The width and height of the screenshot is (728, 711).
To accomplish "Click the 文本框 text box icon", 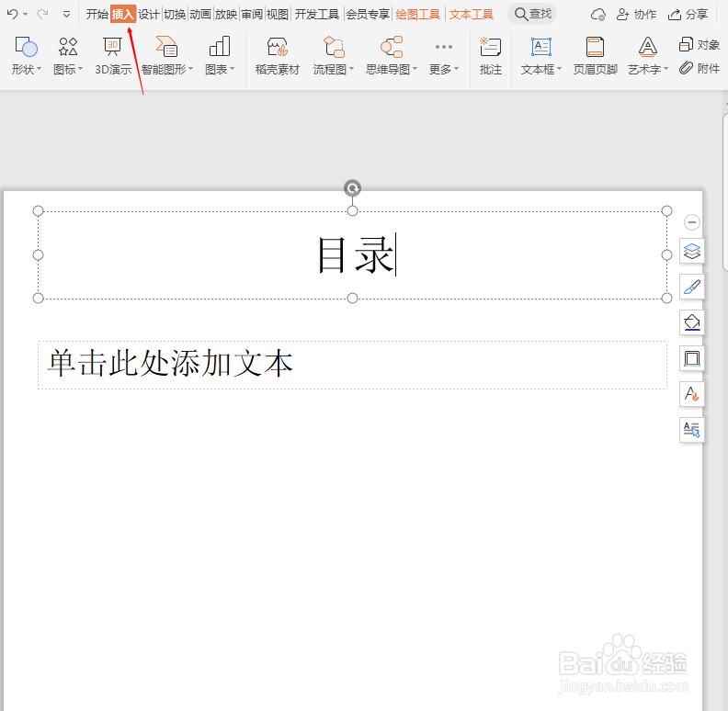I will (x=541, y=47).
